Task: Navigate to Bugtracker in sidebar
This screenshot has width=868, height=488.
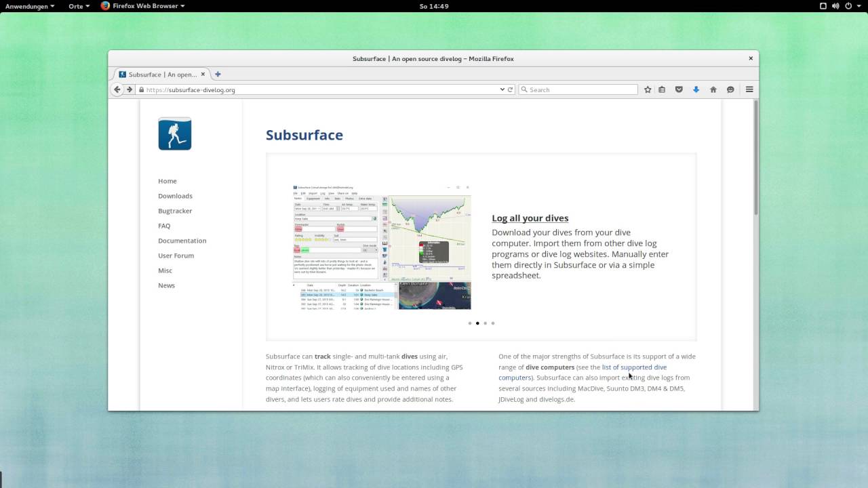Action: coord(175,211)
